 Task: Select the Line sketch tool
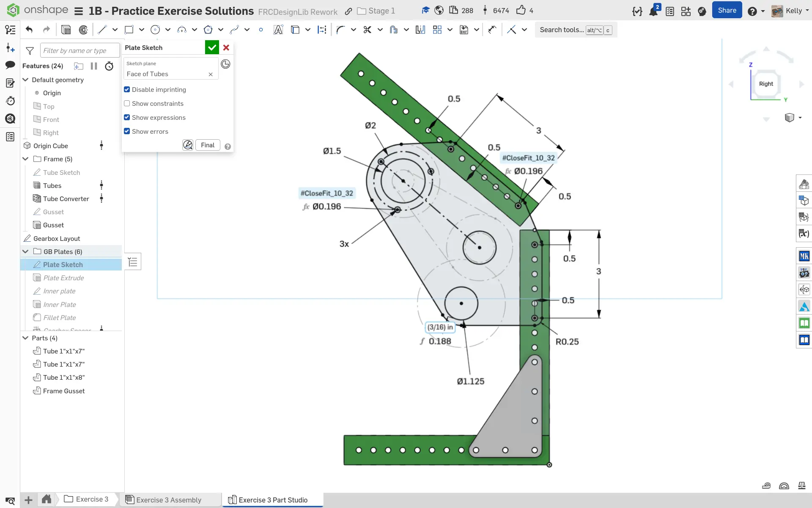click(102, 30)
